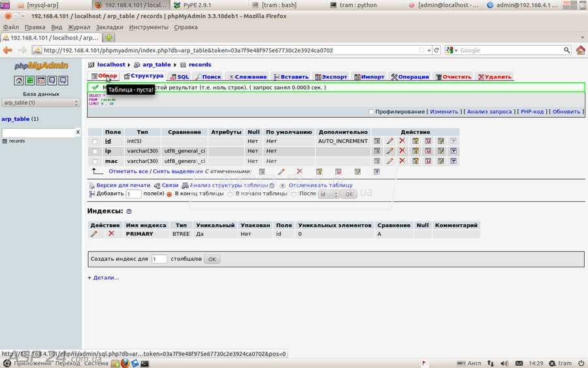The width and height of the screenshot is (588, 368).
Task: Click the 'Отметить все' link
Action: tap(128, 171)
